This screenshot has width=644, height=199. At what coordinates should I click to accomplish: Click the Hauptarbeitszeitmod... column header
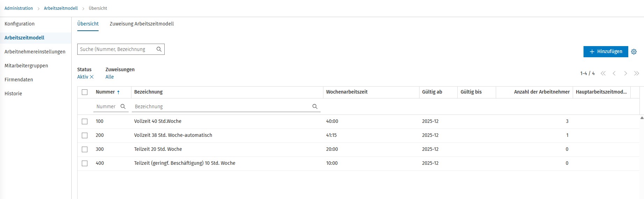pyautogui.click(x=601, y=92)
